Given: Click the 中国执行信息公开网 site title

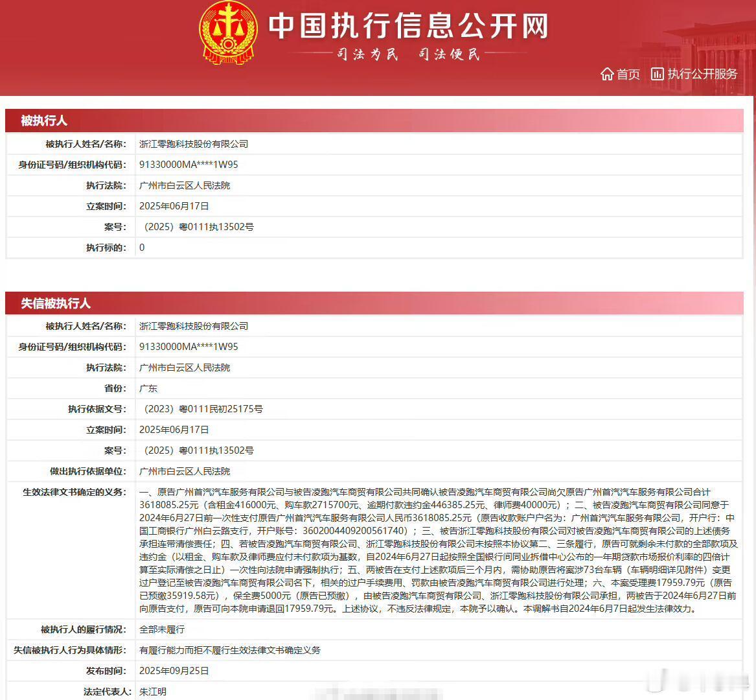Looking at the screenshot, I should click(x=408, y=25).
